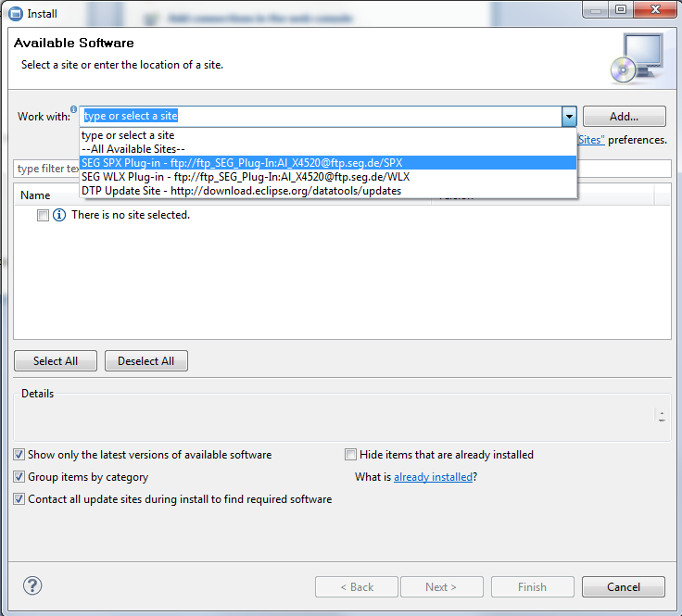Collapse the Work with dropdown arrow

pos(568,117)
